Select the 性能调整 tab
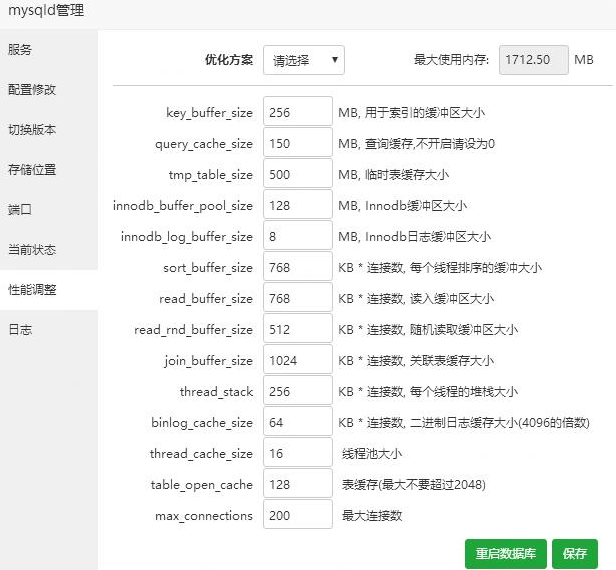 coord(32,290)
